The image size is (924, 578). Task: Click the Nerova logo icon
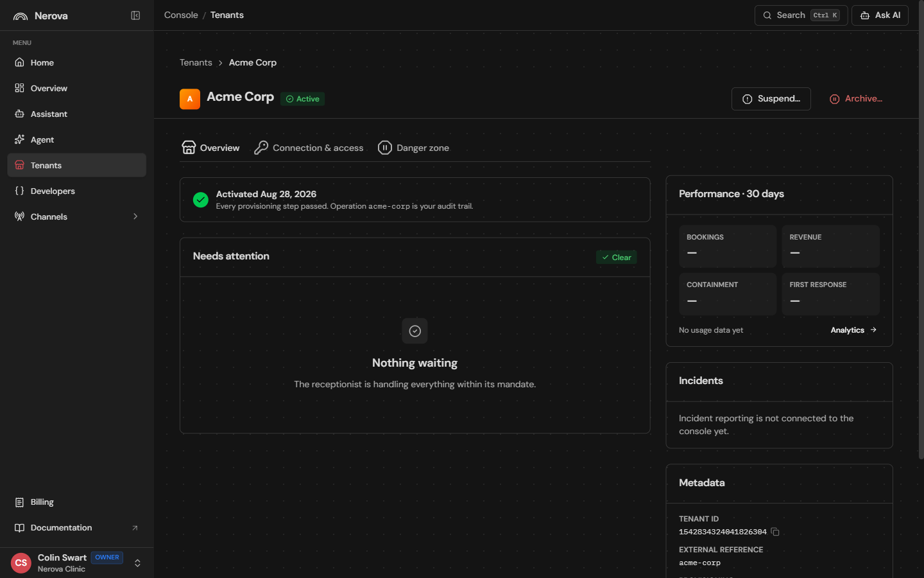pyautogui.click(x=21, y=16)
